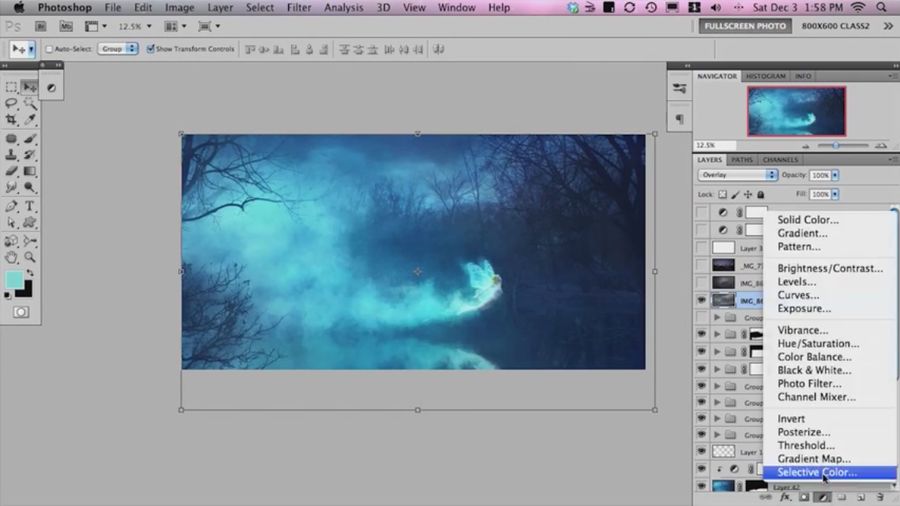Open the Opacity 100% slider arrow
Viewport: 900px width, 506px height.
(x=836, y=175)
